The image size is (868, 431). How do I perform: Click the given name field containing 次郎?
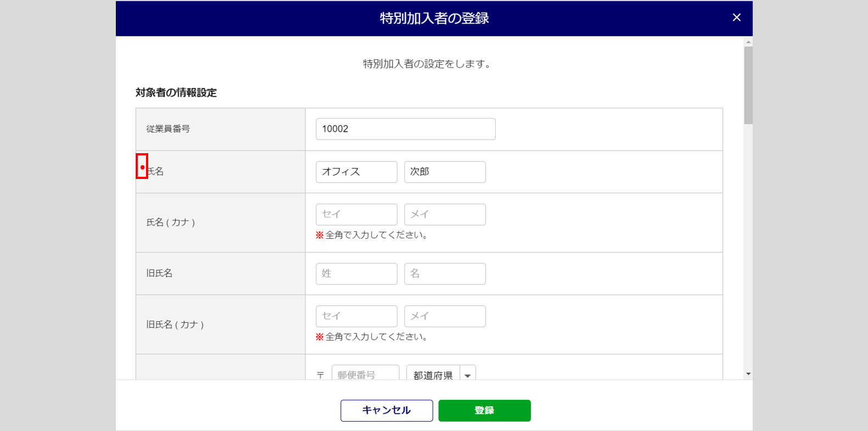[445, 172]
